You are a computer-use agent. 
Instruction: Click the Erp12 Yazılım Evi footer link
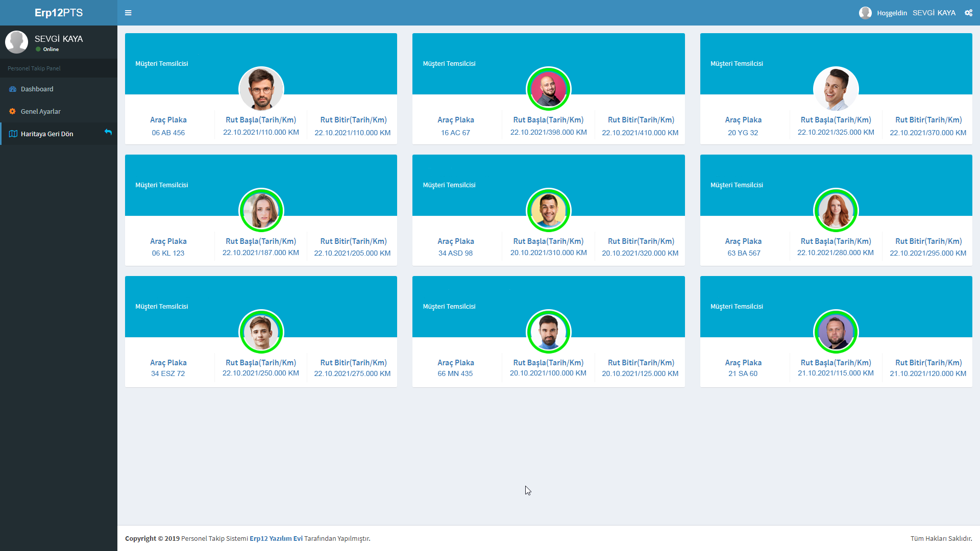coord(276,538)
